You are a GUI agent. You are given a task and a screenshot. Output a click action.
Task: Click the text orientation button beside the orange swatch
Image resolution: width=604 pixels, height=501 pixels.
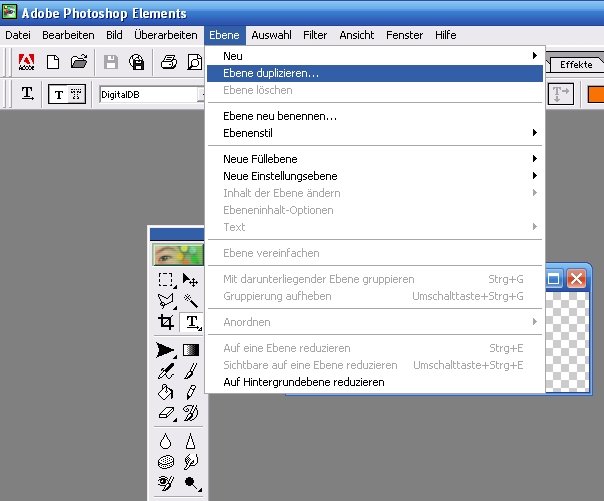pos(560,94)
